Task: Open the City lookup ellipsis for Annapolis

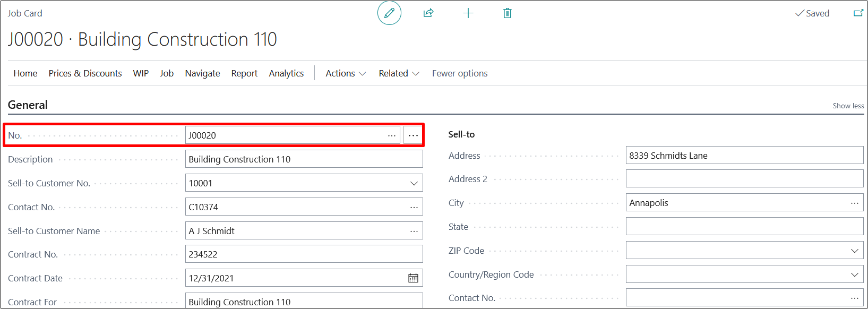Action: (854, 203)
